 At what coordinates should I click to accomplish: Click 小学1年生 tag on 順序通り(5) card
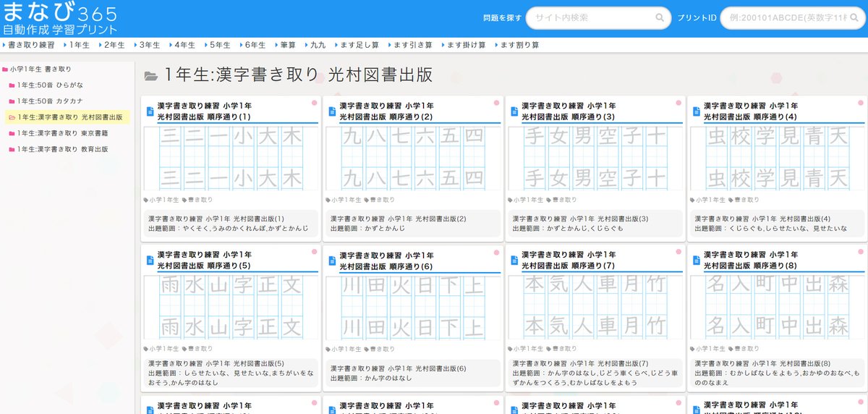161,349
